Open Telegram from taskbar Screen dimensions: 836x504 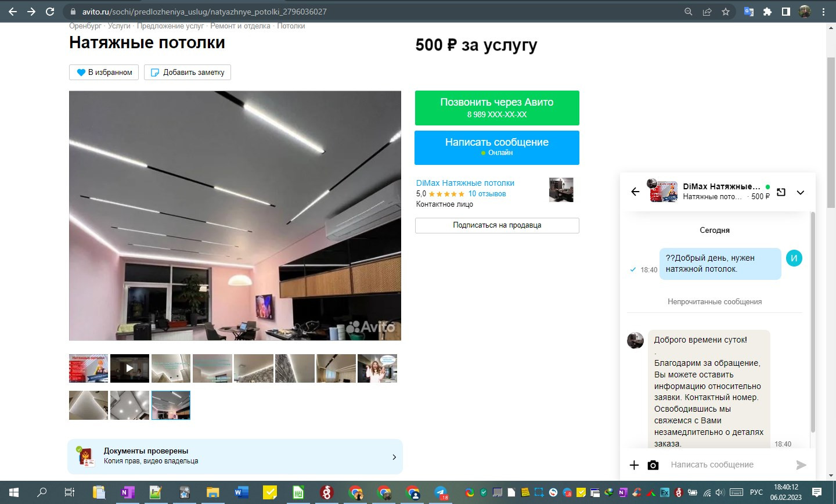coord(441,492)
